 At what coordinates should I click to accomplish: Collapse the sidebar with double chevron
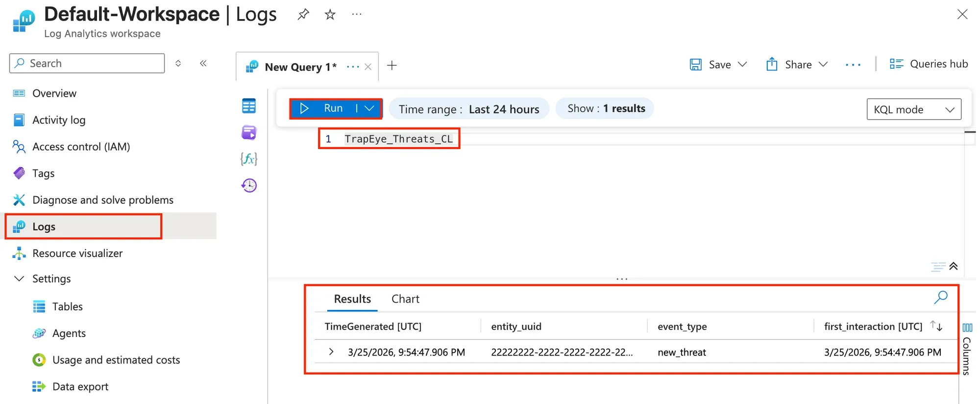tap(203, 63)
